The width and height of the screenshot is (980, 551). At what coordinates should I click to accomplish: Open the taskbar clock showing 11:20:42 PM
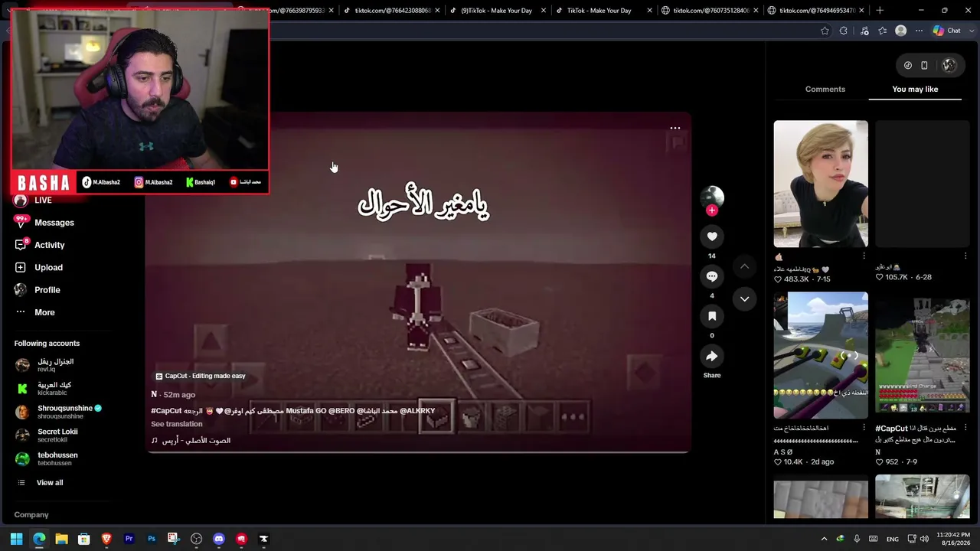952,539
